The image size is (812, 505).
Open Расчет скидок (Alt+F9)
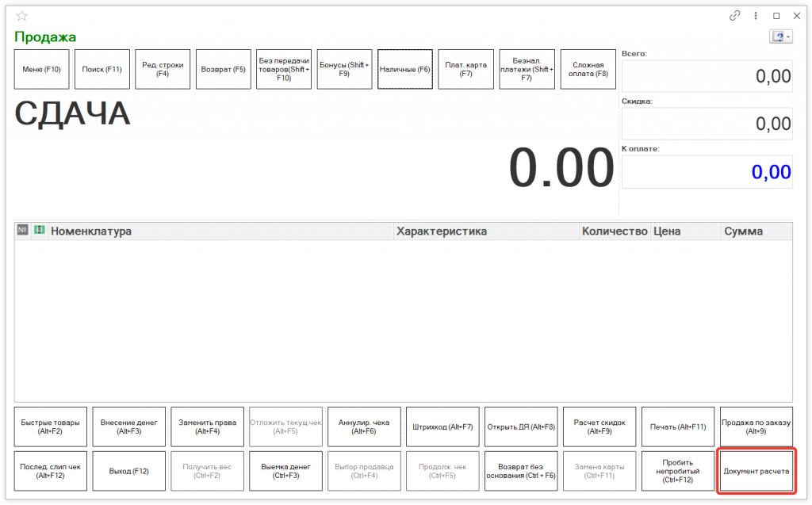599,427
